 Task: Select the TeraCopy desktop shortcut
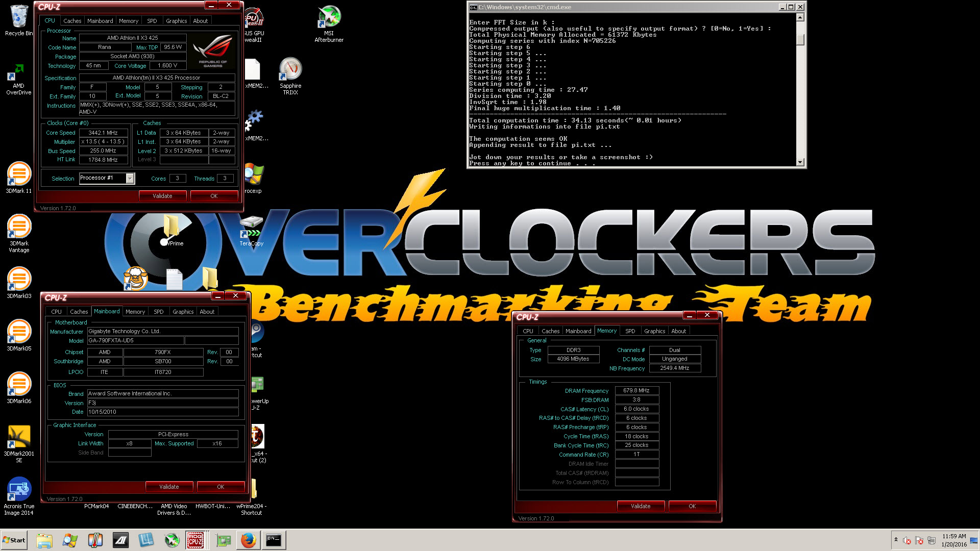click(252, 231)
